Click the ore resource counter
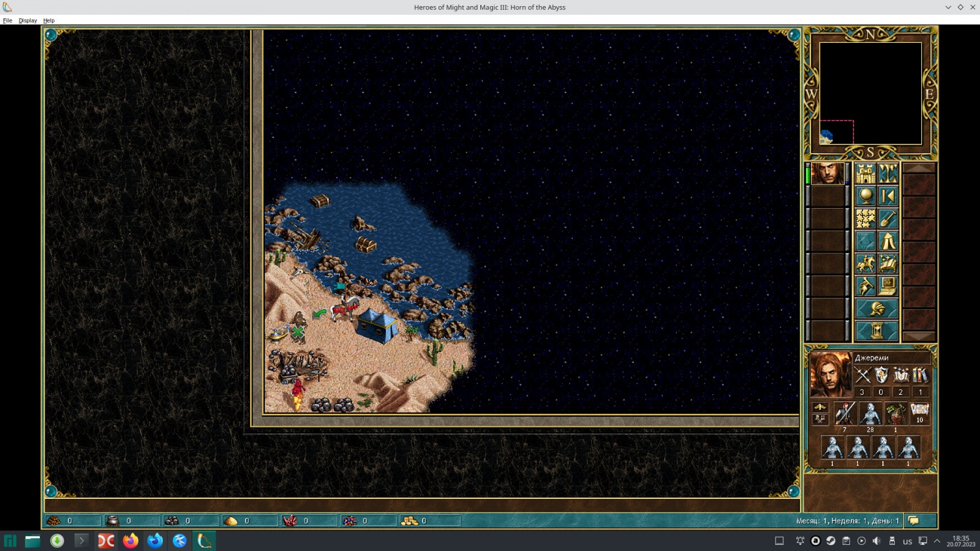Screen dimensions: 980x551 [191, 520]
